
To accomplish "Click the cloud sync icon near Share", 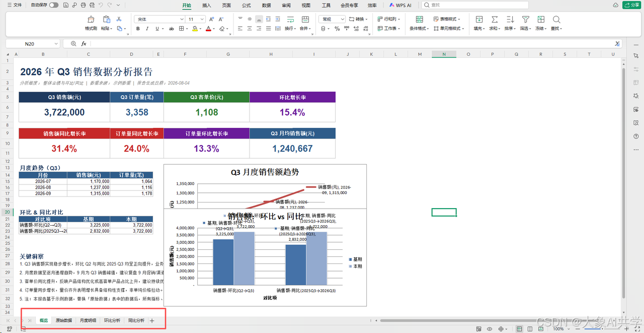I will pos(616,5).
